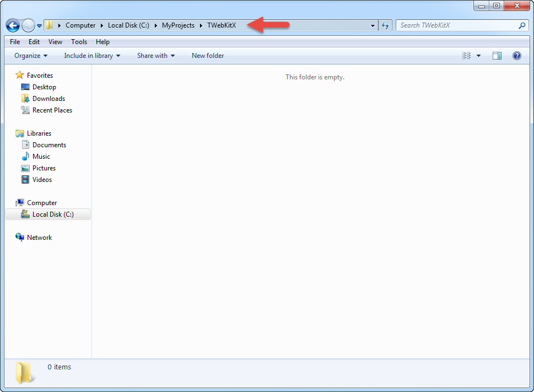This screenshot has height=392, width=534.
Task: Click the Libraries icon in sidebar
Action: pos(20,133)
